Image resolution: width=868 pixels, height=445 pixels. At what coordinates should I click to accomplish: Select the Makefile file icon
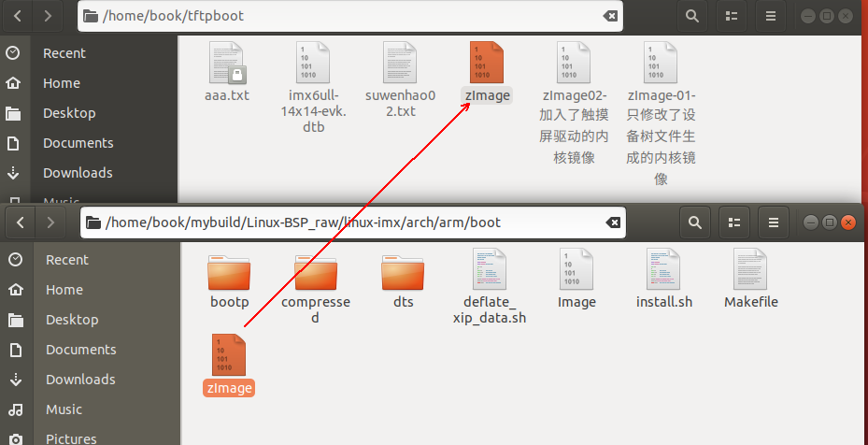pyautogui.click(x=750, y=268)
